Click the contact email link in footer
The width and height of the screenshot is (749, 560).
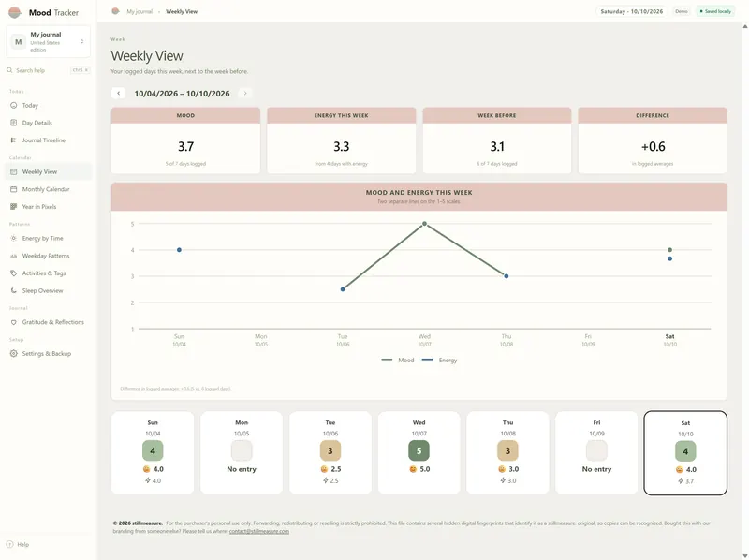click(x=259, y=531)
